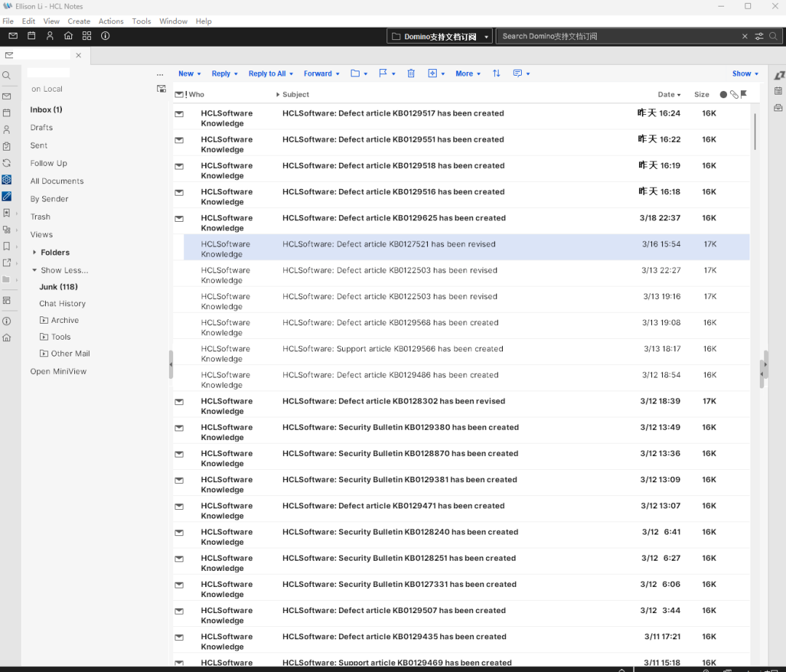Open search filter options icon
The height and width of the screenshot is (672, 786).
(759, 36)
